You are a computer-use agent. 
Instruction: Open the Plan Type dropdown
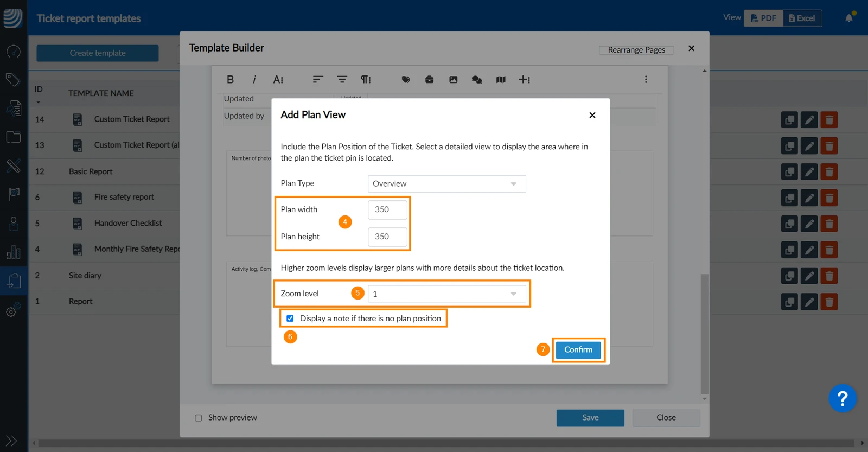coord(446,184)
